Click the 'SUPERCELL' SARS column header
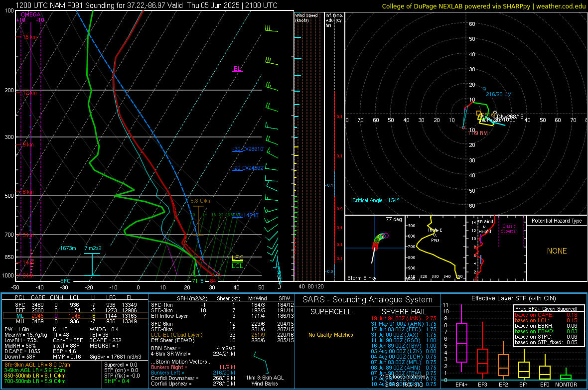Viewport: 588px width, 390px height. (x=331, y=312)
